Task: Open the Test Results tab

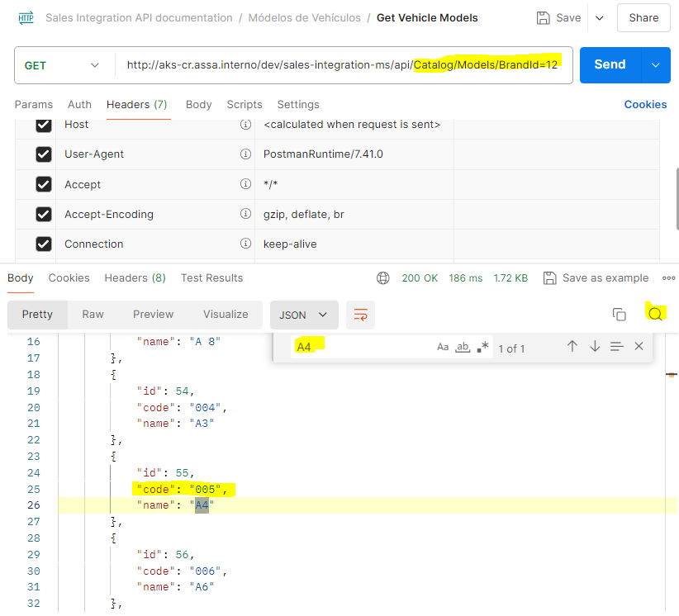Action: click(x=211, y=278)
